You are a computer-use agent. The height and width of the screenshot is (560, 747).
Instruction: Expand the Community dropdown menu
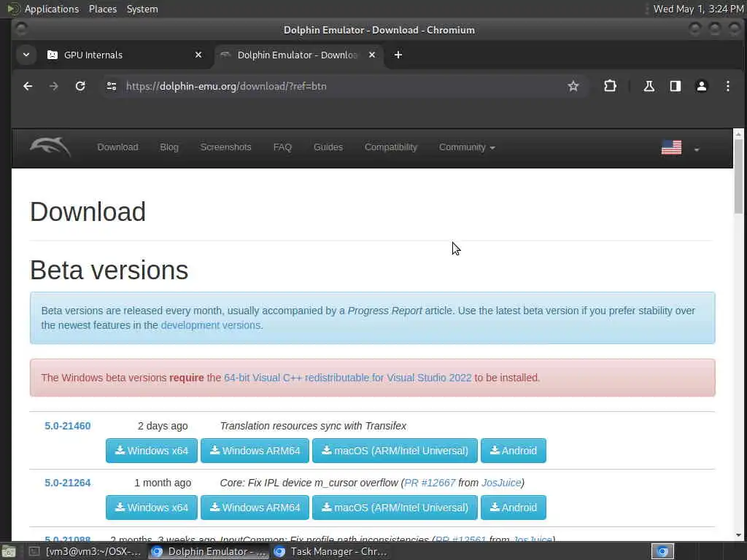(467, 147)
